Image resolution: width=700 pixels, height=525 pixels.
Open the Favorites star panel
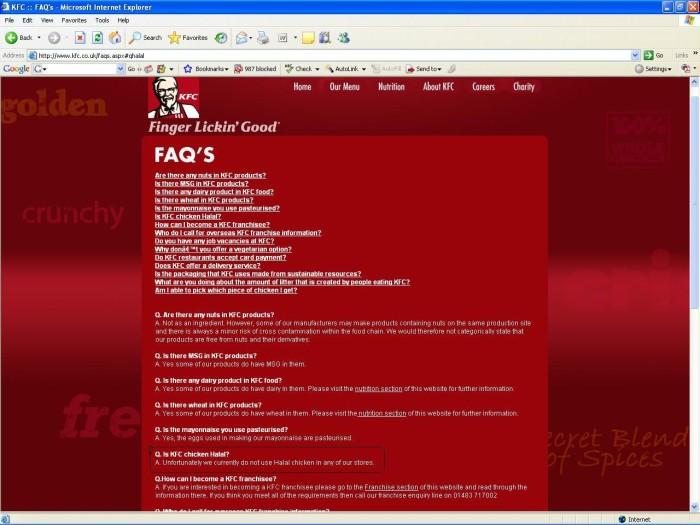click(188, 37)
